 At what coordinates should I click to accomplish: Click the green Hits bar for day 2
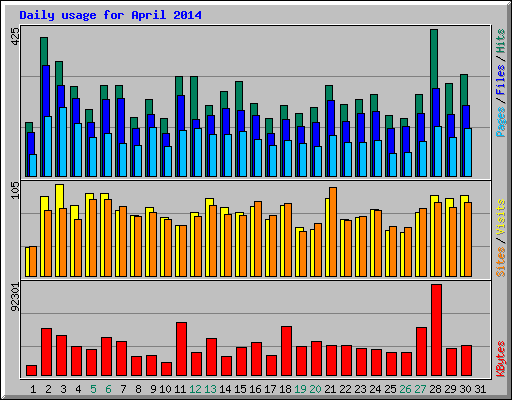click(44, 51)
